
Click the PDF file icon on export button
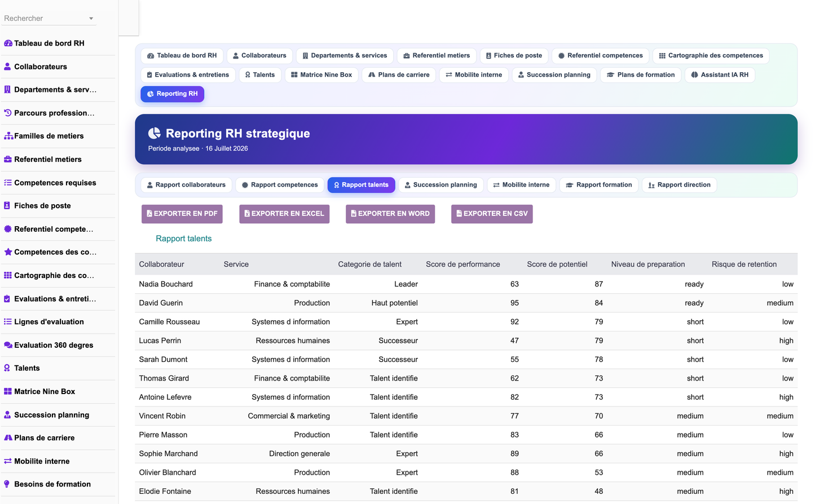point(149,214)
